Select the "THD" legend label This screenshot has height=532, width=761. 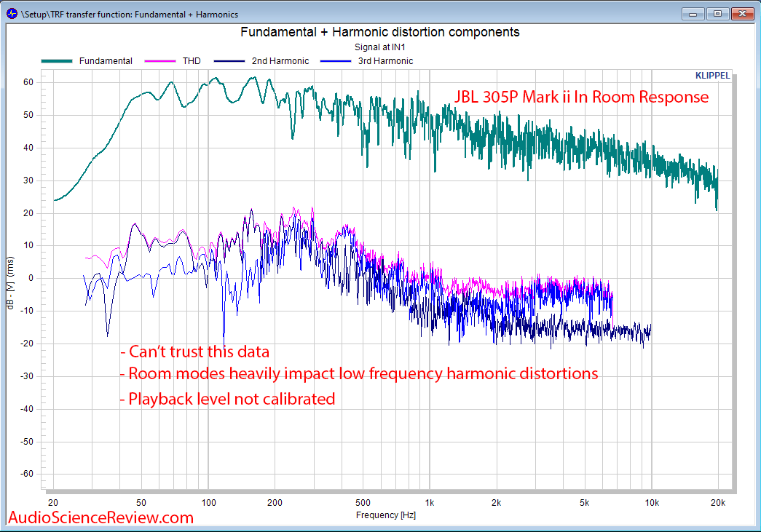(192, 61)
